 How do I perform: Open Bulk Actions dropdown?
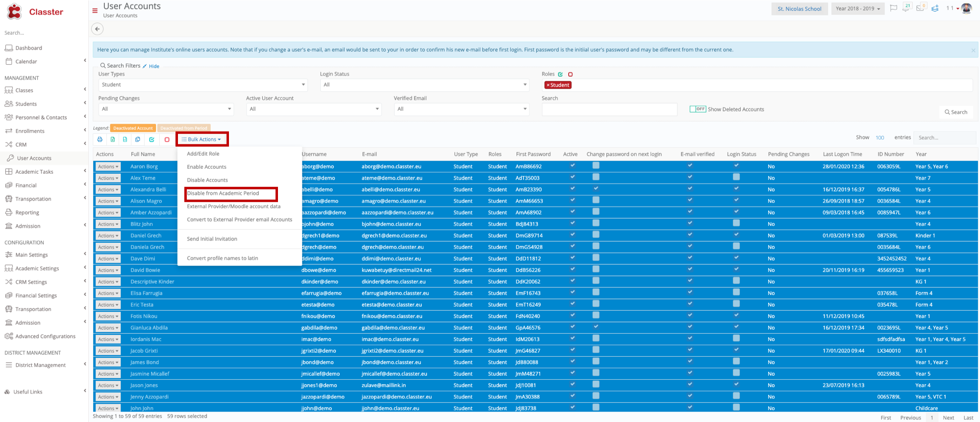[x=201, y=139]
